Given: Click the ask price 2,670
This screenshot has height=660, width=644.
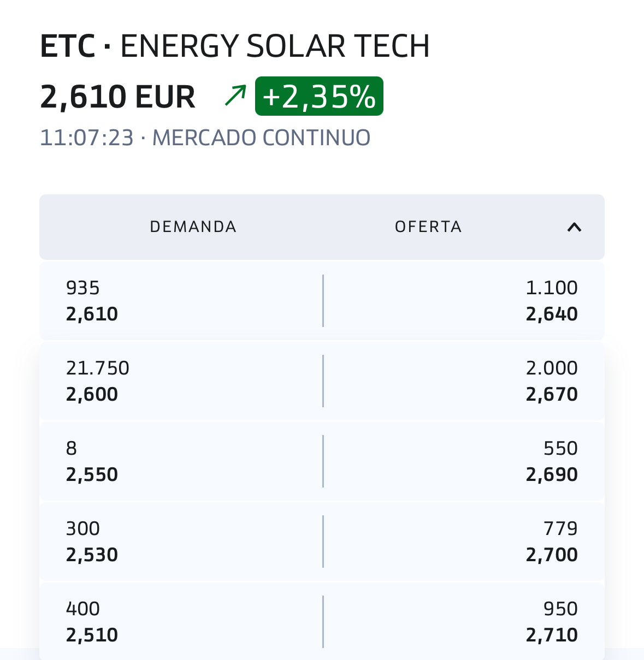Looking at the screenshot, I should click(552, 395).
